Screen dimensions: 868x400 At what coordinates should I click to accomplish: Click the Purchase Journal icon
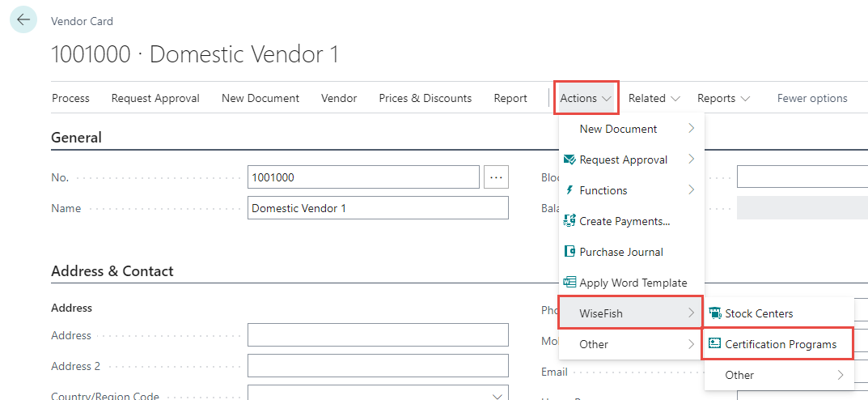[569, 252]
